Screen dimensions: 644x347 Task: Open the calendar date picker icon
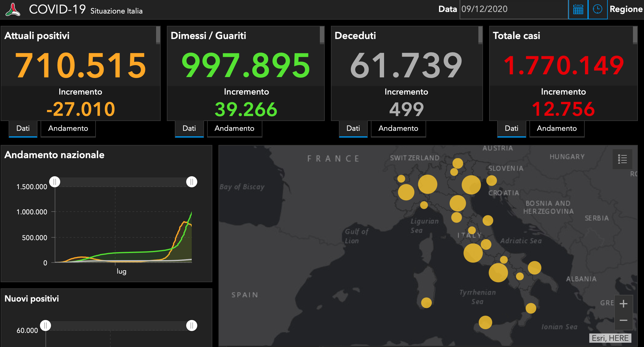(x=578, y=10)
